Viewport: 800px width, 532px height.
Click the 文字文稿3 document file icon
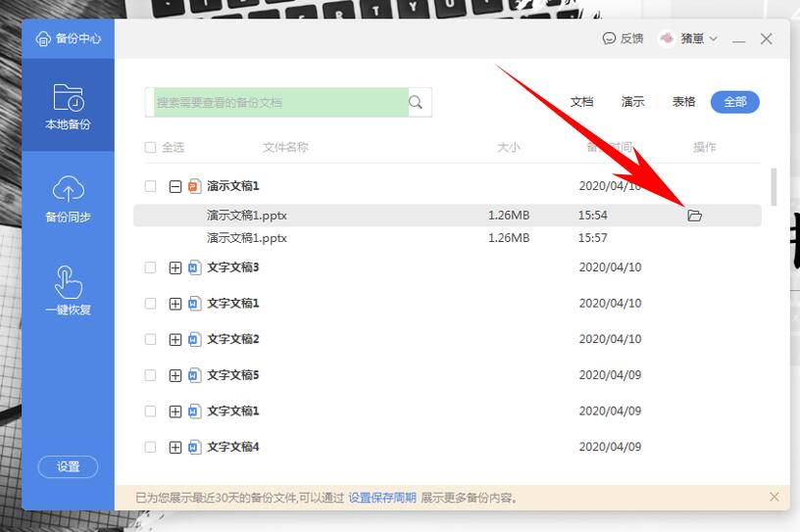click(x=194, y=267)
